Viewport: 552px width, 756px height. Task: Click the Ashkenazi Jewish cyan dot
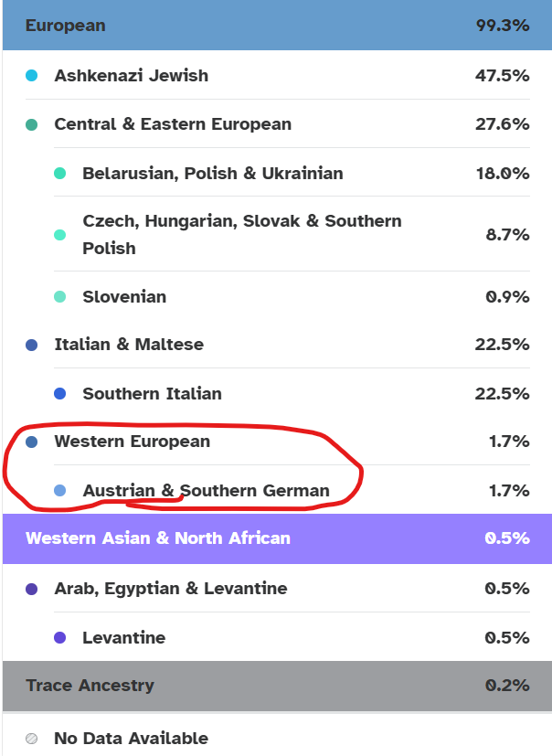tap(31, 76)
